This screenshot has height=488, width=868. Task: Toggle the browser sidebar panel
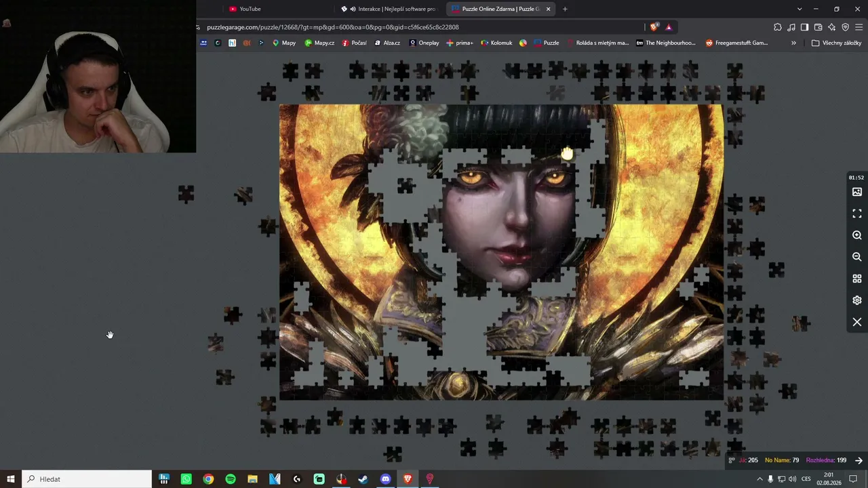point(804,27)
